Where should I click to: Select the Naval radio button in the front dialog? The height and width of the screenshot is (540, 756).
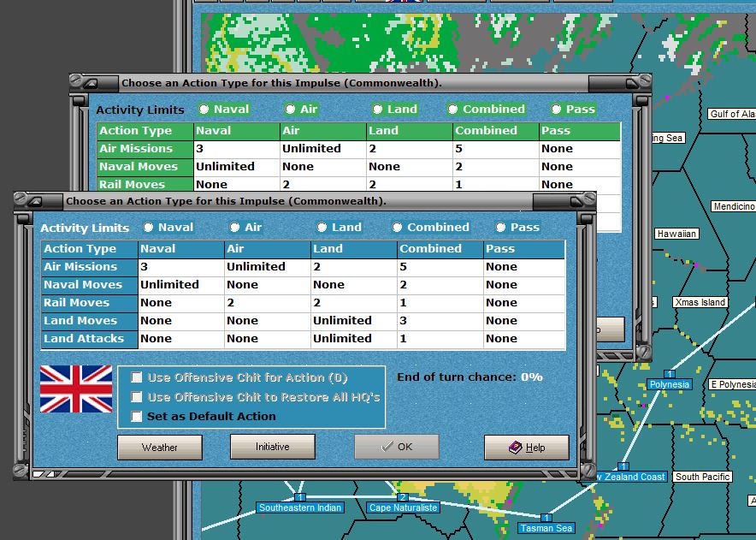tap(149, 228)
